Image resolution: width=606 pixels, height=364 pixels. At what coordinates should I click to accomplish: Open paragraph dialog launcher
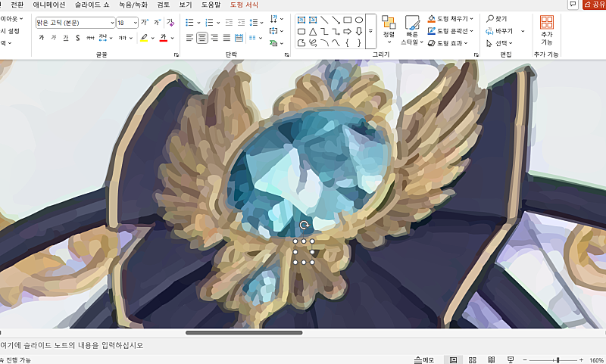tap(287, 55)
